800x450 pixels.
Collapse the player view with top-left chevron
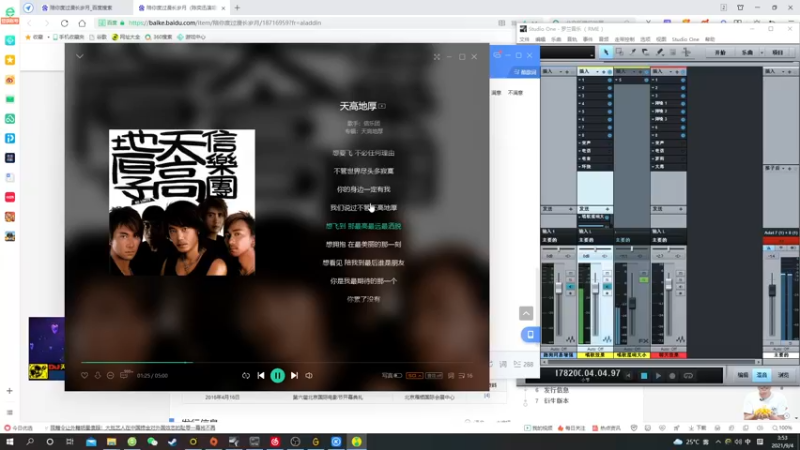(80, 56)
